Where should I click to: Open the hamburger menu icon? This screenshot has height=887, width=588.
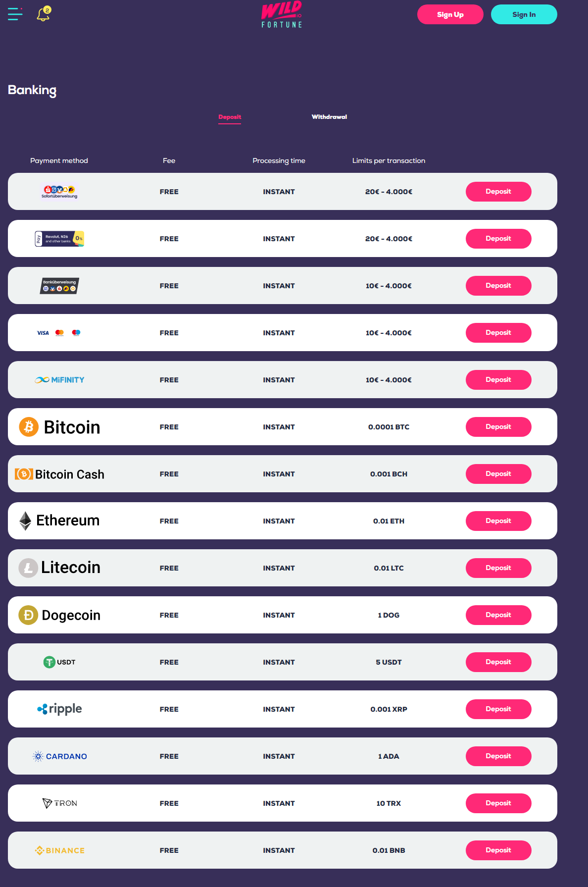pyautogui.click(x=15, y=14)
